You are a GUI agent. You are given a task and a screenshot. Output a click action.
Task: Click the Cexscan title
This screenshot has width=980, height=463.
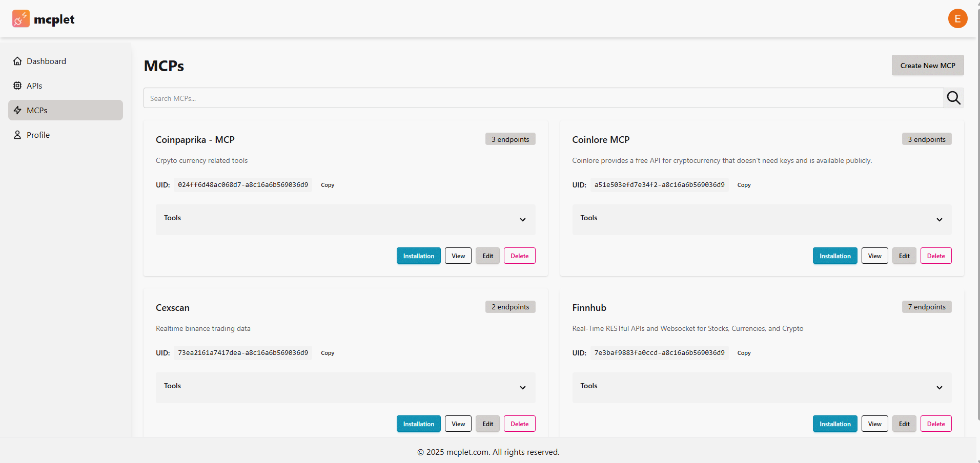(173, 308)
